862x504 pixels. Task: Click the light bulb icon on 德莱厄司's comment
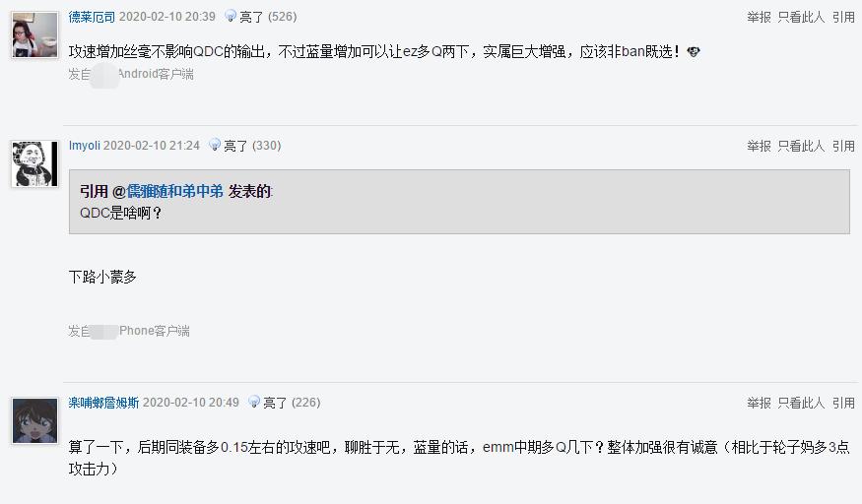click(231, 16)
